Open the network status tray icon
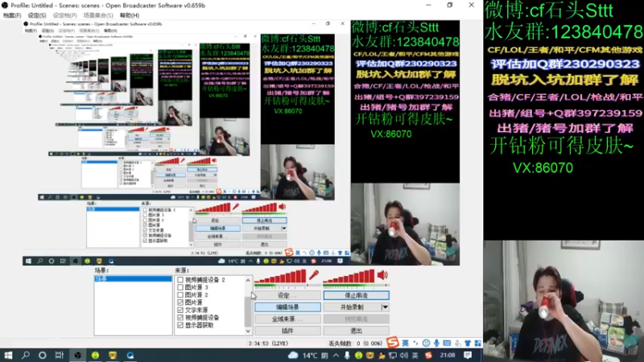Viewport: 644px width, 362px height. point(393,355)
